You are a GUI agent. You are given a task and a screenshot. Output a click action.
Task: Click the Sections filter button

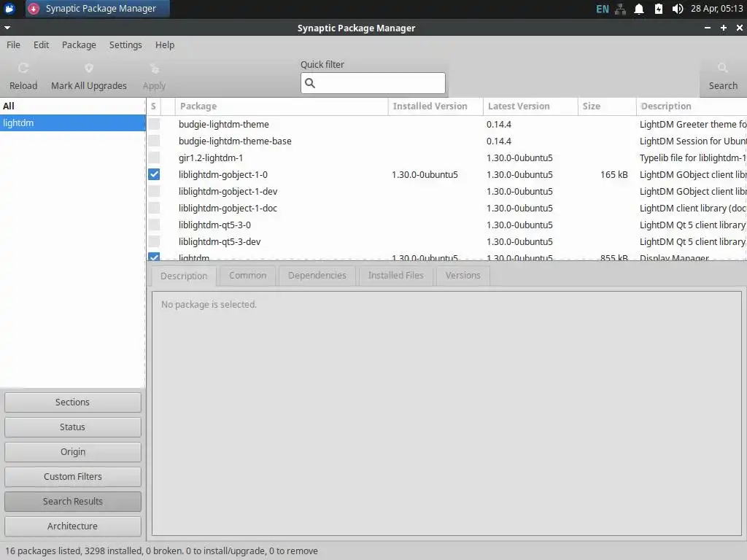(x=73, y=402)
